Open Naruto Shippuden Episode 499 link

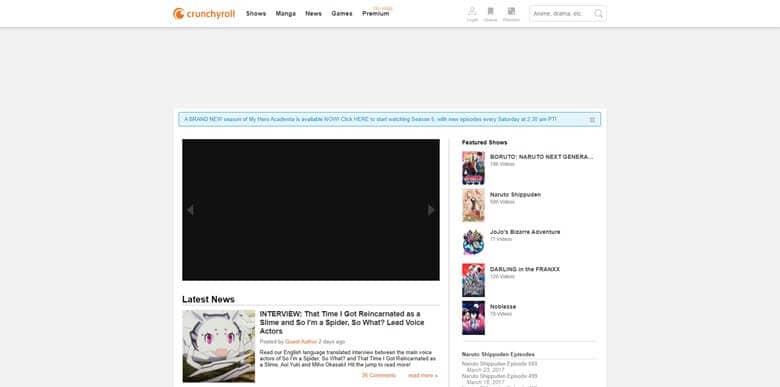click(499, 376)
